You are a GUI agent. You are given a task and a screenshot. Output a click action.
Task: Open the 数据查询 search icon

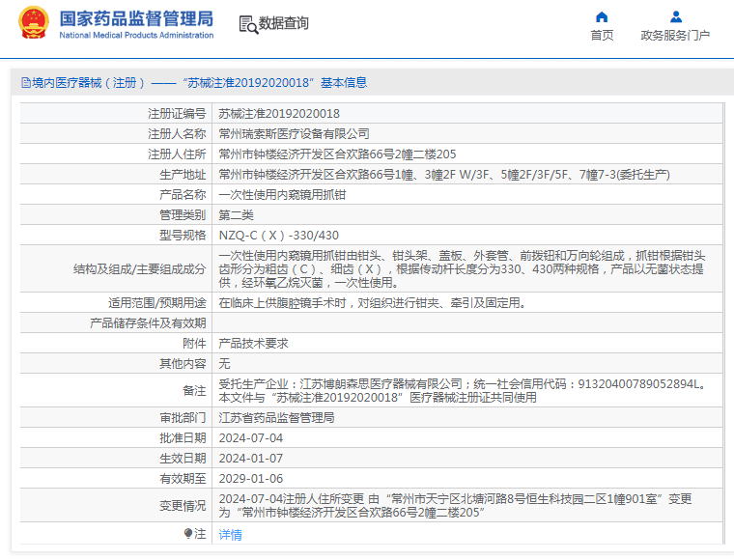pyautogui.click(x=248, y=24)
